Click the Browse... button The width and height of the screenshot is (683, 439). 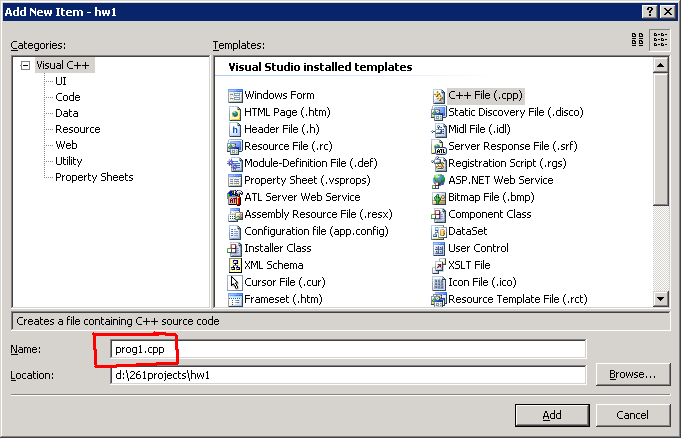(632, 375)
